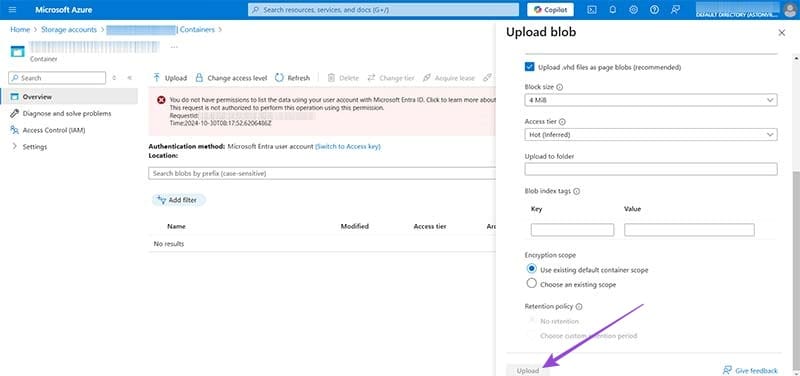Click the Blob index tags info icon
Screen dimensions: 800x376
point(577,191)
